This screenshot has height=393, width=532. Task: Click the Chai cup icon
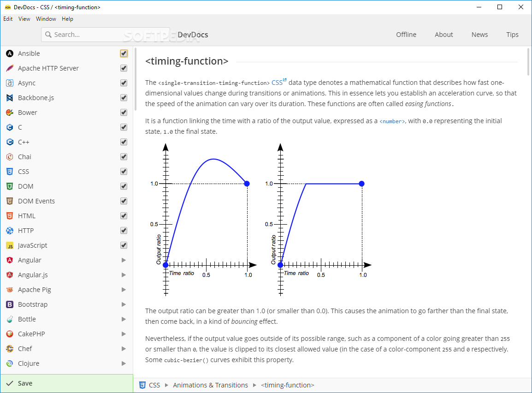tap(10, 157)
